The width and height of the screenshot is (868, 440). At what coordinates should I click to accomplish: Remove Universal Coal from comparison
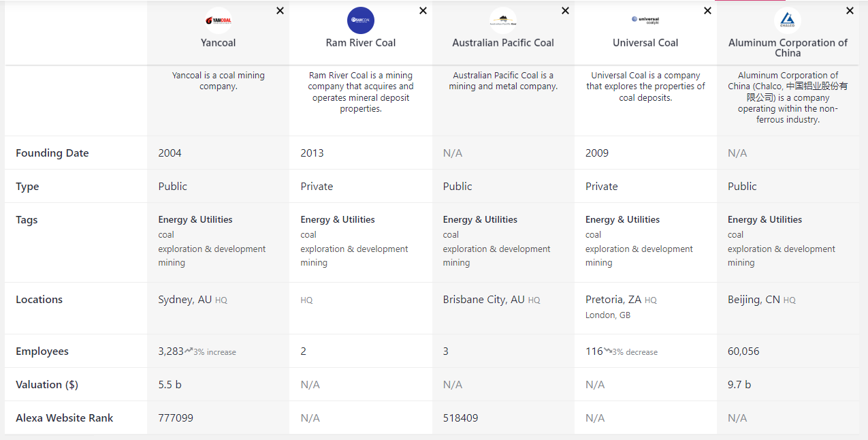pyautogui.click(x=707, y=11)
